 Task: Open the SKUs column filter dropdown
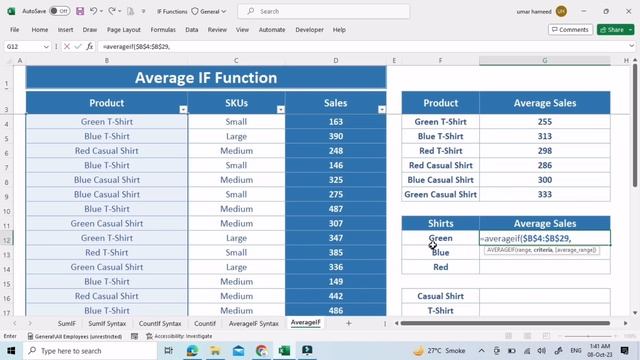(x=281, y=109)
